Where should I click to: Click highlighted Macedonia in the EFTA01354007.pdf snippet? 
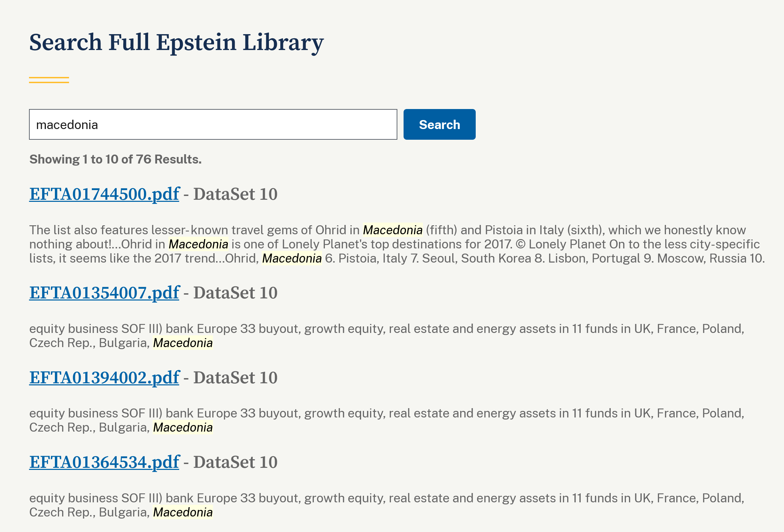183,343
